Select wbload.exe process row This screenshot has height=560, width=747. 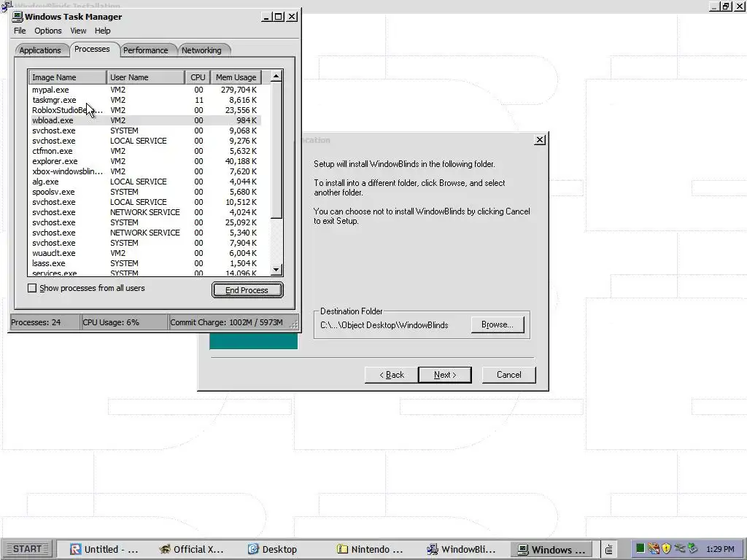pyautogui.click(x=145, y=120)
